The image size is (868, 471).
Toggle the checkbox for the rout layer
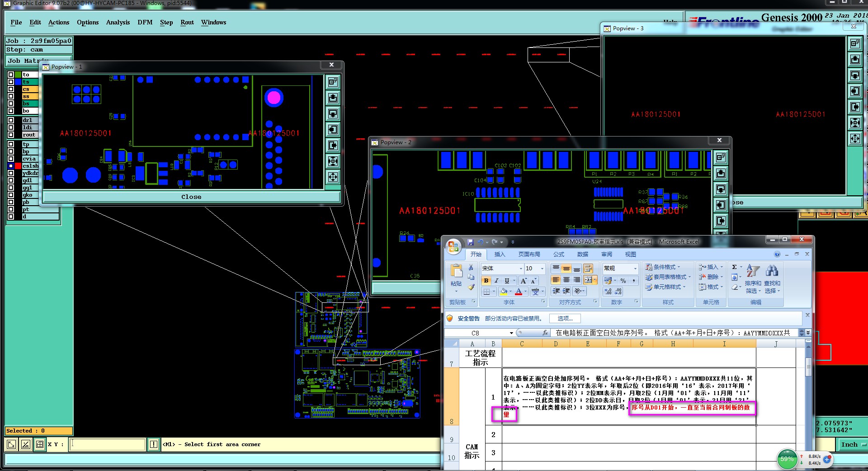tap(11, 135)
